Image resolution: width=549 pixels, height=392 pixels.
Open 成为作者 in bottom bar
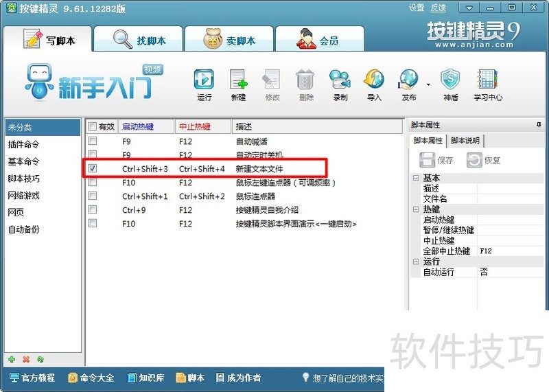(238, 378)
